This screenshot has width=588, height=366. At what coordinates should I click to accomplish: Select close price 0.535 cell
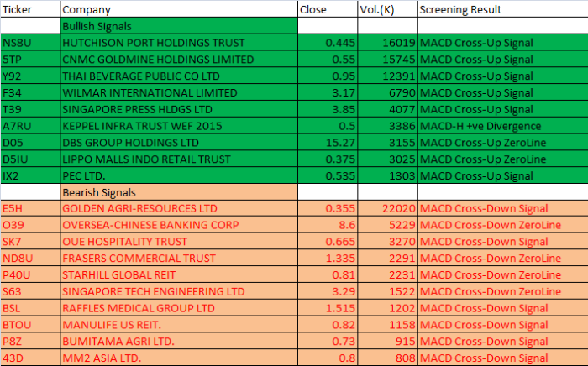click(x=328, y=175)
